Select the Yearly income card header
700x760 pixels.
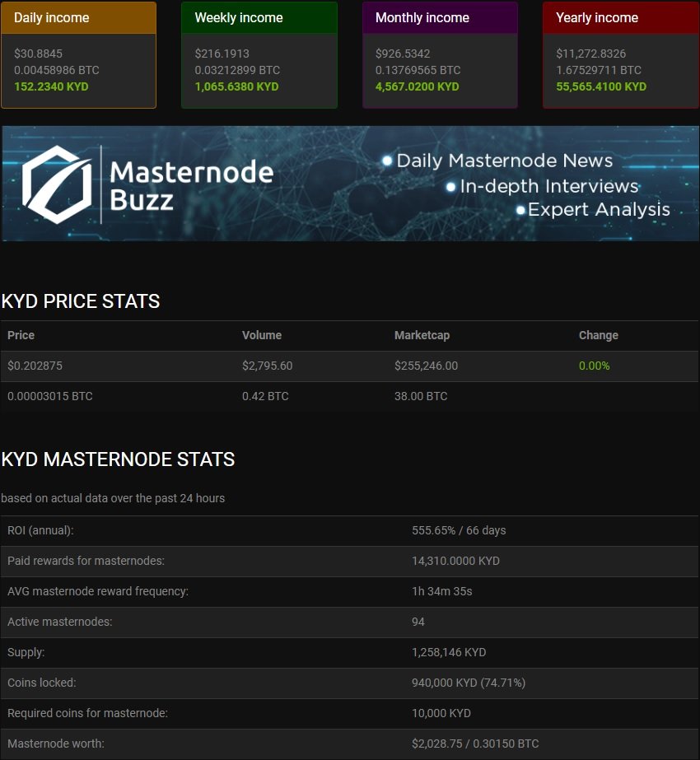tap(621, 18)
